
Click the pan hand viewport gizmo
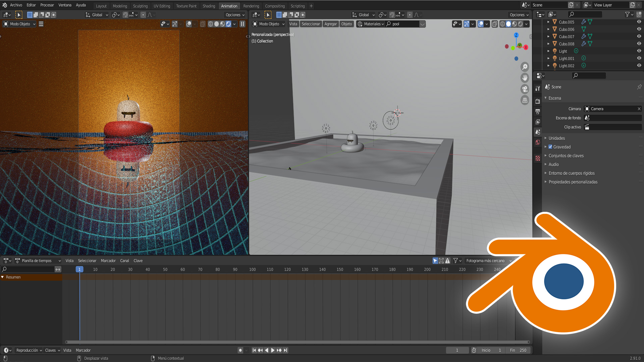coord(525,78)
